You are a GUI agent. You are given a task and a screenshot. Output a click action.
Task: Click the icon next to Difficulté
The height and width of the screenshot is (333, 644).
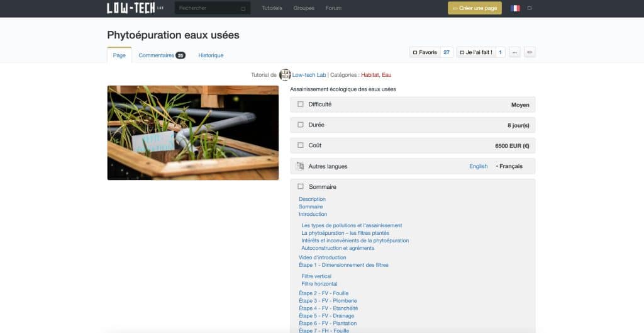300,104
